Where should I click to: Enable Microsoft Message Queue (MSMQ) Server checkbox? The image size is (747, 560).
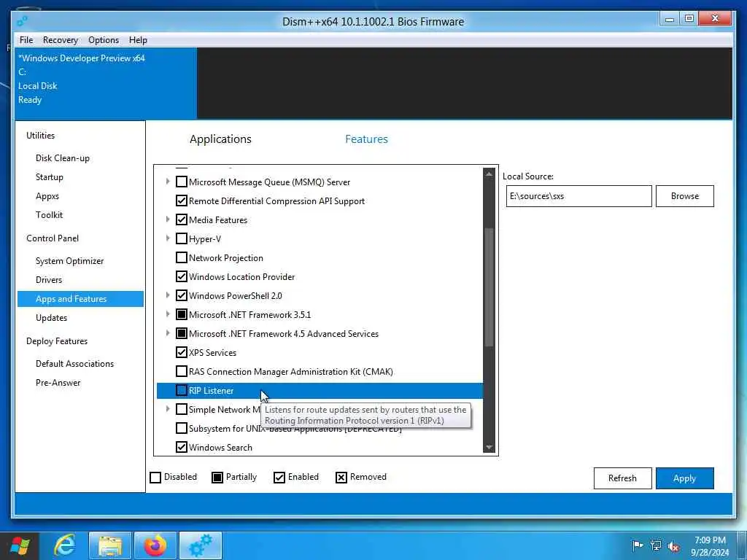tap(181, 182)
